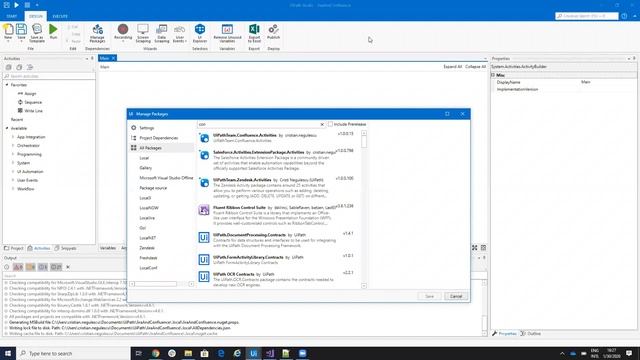Select the Zendesk package feed

point(147,248)
